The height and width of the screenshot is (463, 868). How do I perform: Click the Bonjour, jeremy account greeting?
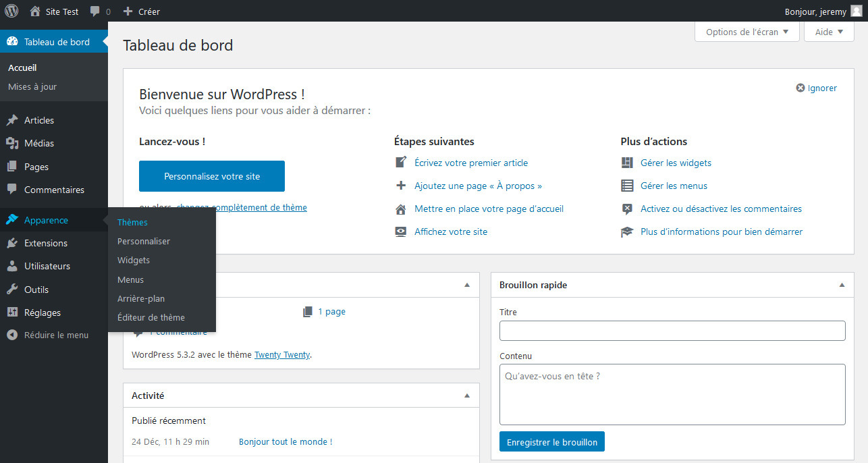[815, 11]
